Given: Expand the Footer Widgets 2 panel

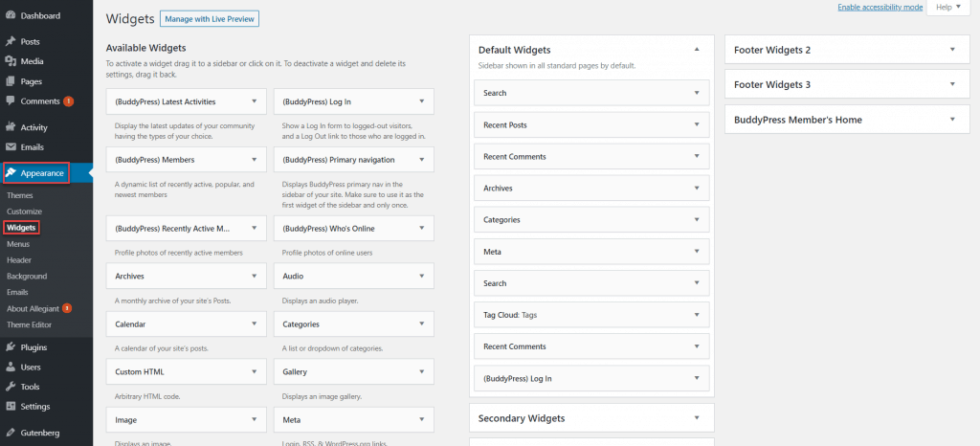Looking at the screenshot, I should [x=952, y=50].
